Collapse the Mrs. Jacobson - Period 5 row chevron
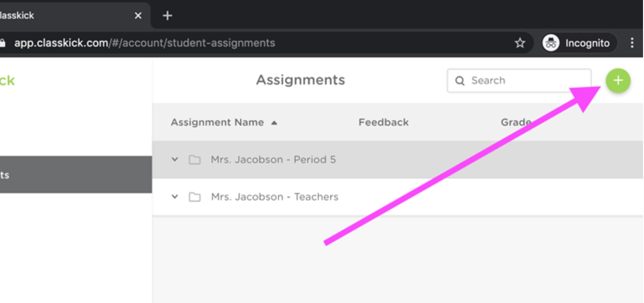Image resolution: width=644 pixels, height=303 pixels. coord(174,159)
